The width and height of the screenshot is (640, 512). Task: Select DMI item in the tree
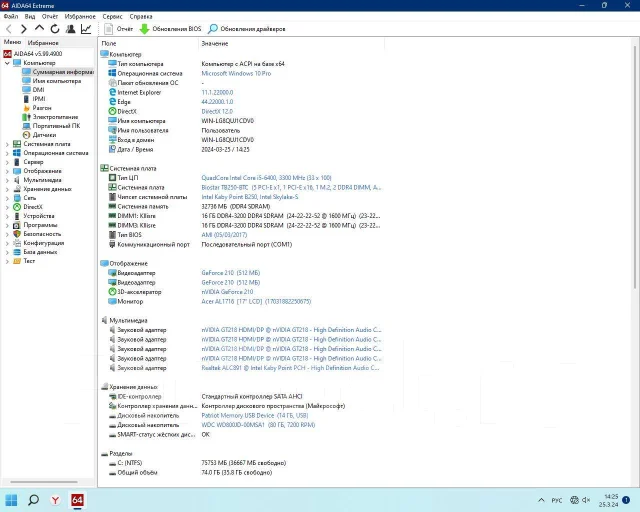point(33,90)
